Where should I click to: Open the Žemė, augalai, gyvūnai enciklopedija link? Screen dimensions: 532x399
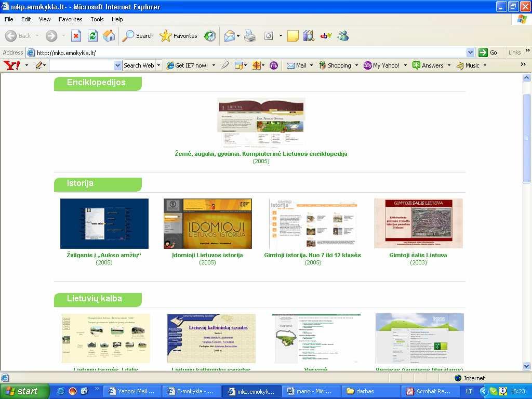261,154
